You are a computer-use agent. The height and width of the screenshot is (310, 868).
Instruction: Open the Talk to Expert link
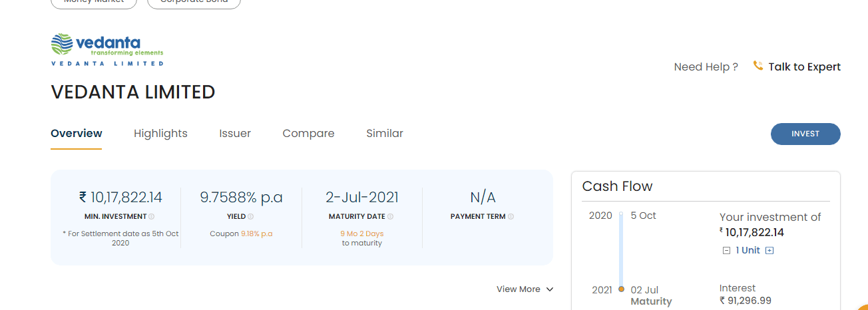(804, 67)
